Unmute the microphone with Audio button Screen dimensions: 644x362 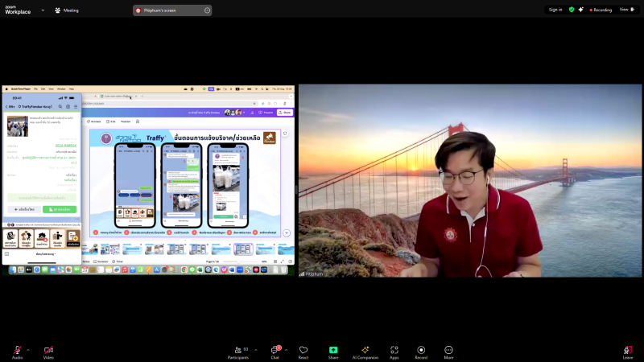click(x=17, y=350)
